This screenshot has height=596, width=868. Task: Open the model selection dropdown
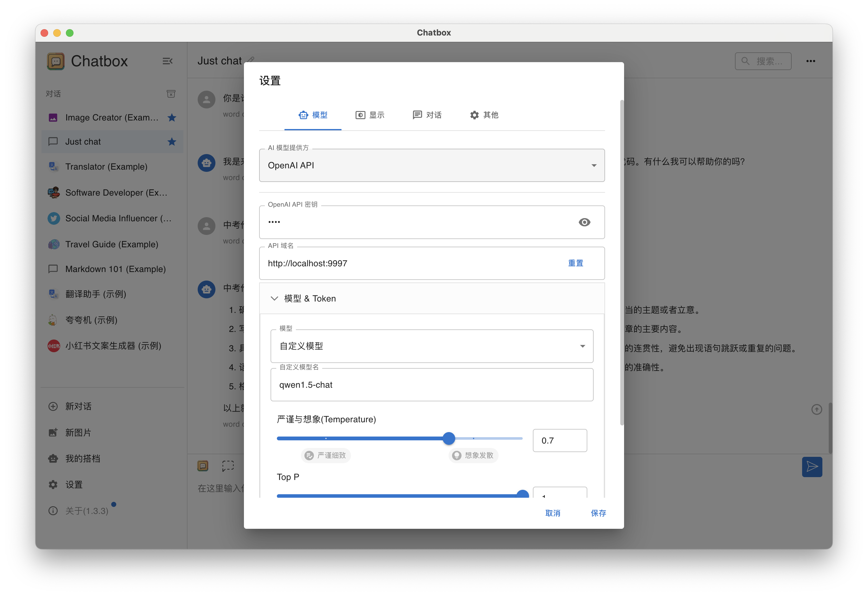click(432, 346)
